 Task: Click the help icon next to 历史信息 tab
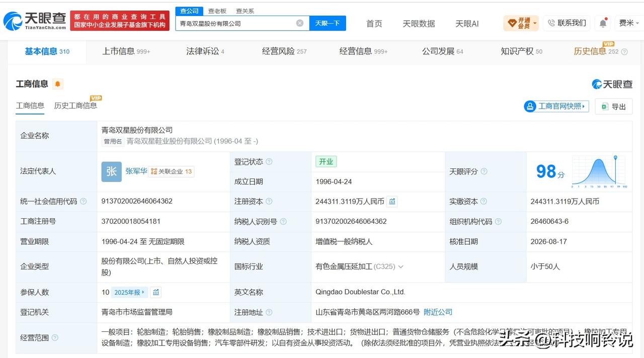[x=625, y=52]
